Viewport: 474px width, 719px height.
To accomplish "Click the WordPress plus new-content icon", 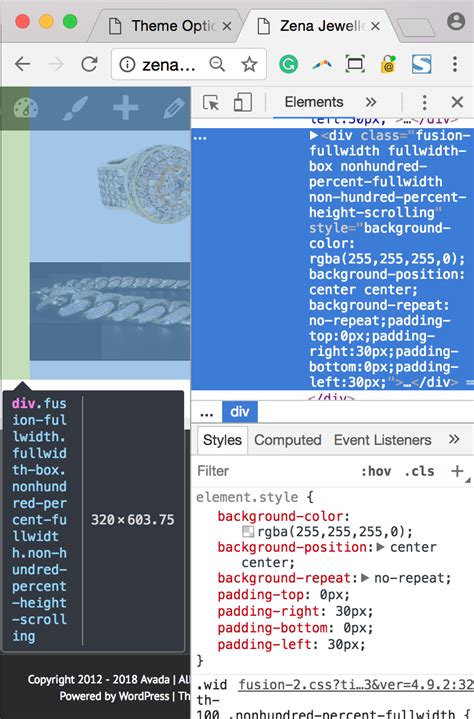I will (x=126, y=109).
